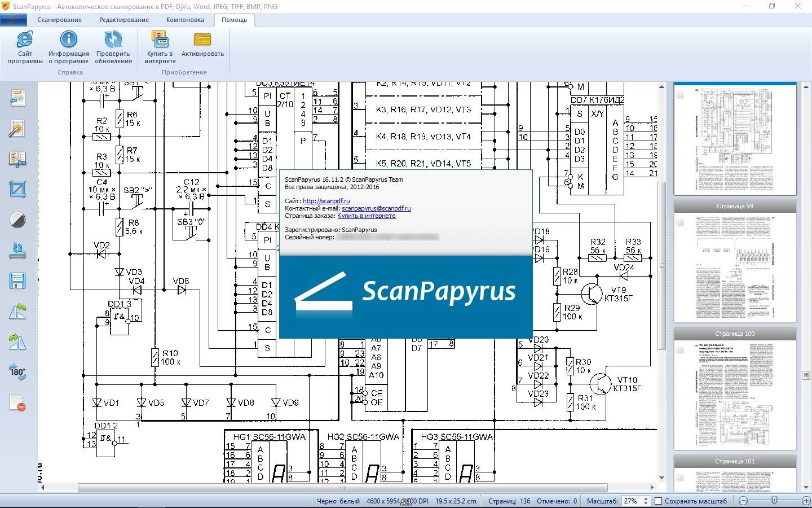Tick the 'Страница 99' thumbnail checkbox
This screenshot has height=508, width=812.
(x=680, y=222)
